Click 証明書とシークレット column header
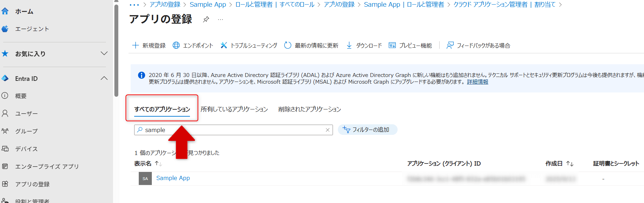The width and height of the screenshot is (644, 203). point(616,163)
